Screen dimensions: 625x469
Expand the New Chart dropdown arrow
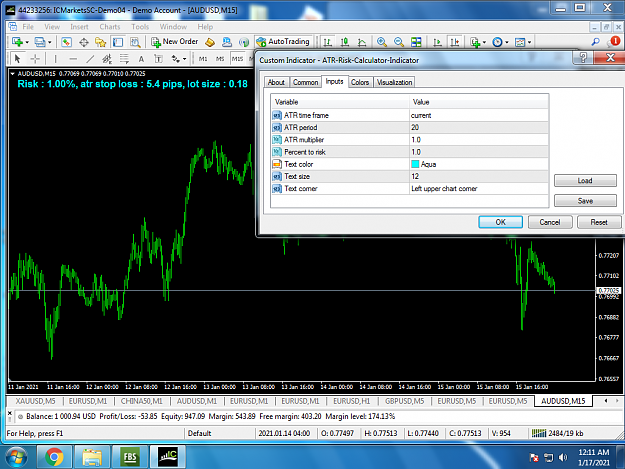coord(27,42)
